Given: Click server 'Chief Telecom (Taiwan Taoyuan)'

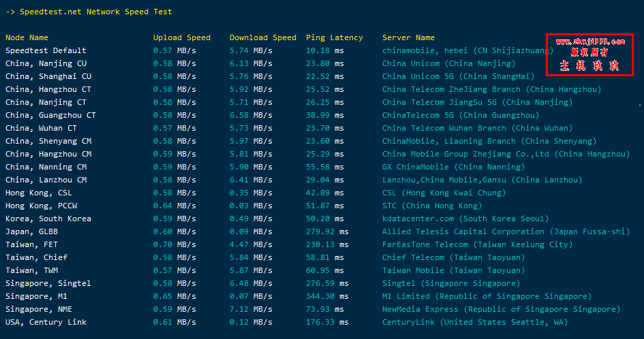Looking at the screenshot, I should (x=454, y=257).
